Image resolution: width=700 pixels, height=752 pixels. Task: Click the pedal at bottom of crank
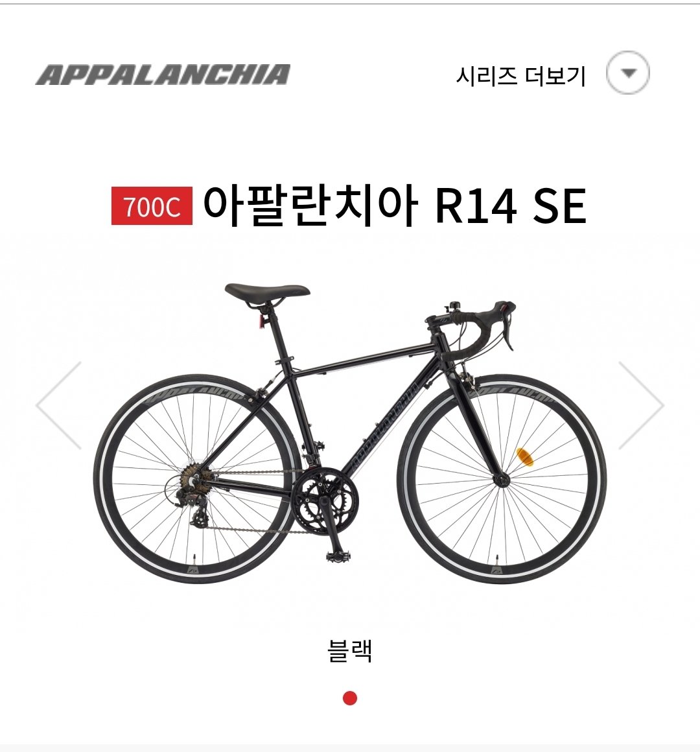pyautogui.click(x=338, y=556)
